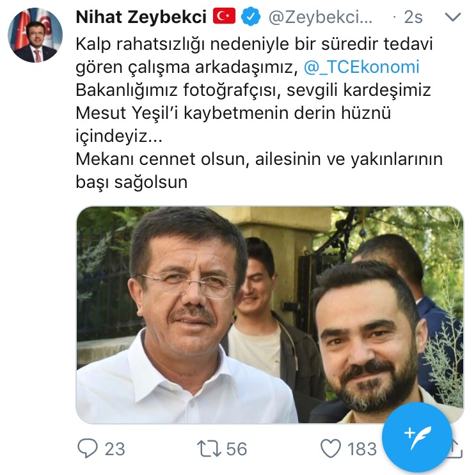The width and height of the screenshot is (476, 475).
Task: Open the @Zeybekci... handle
Action: pos(321,17)
